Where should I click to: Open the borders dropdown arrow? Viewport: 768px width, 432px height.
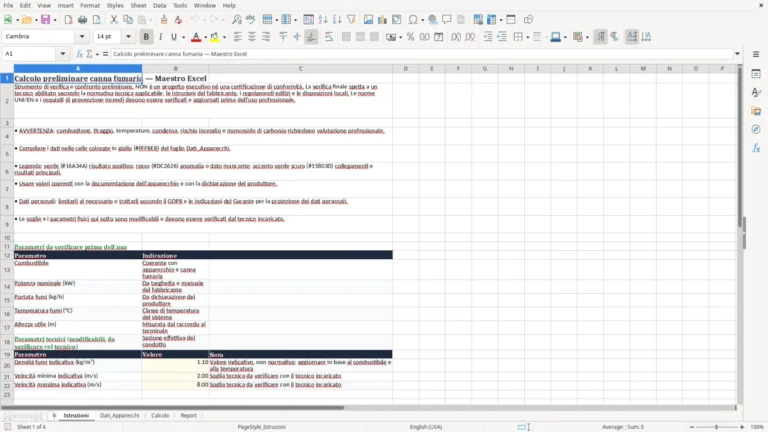click(x=528, y=37)
